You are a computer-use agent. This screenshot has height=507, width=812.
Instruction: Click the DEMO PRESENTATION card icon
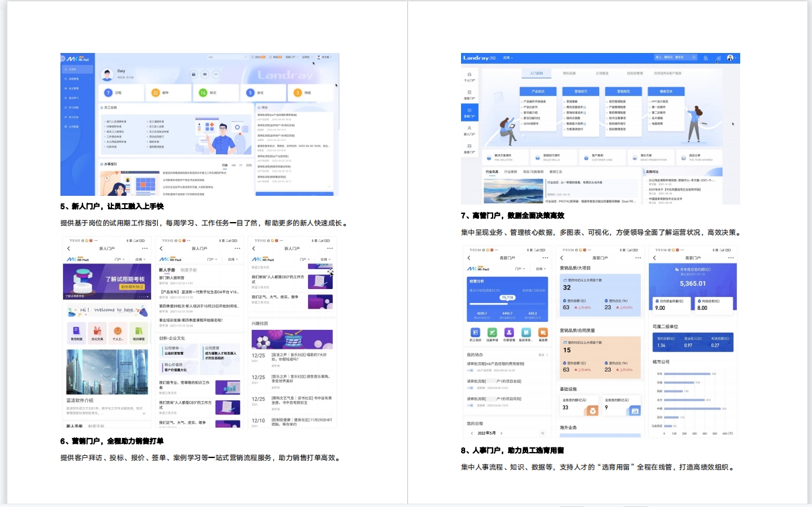coord(634,157)
